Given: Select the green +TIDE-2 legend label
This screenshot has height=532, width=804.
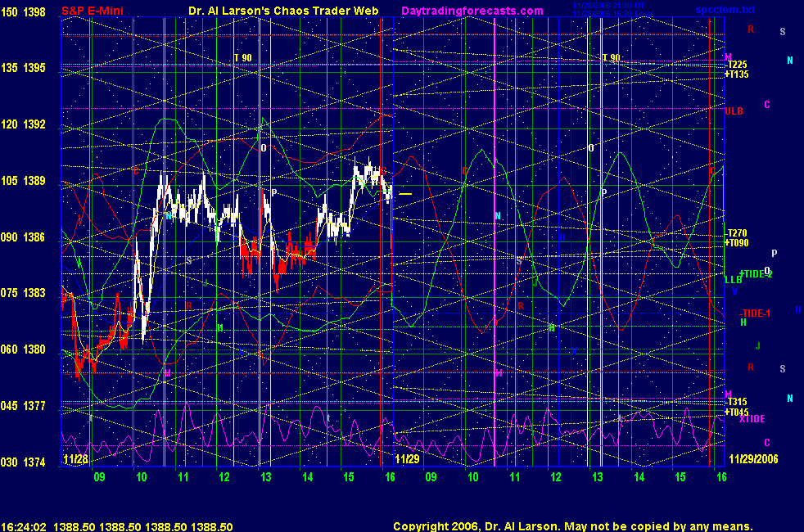Looking at the screenshot, I should coord(756,273).
